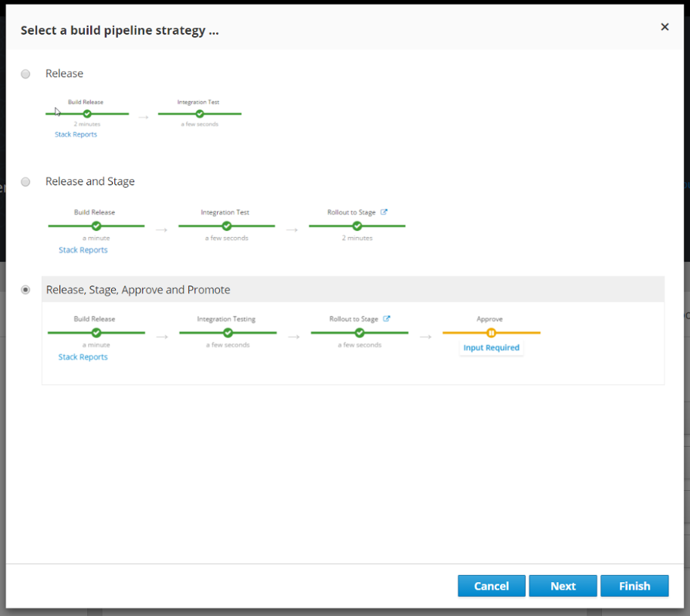This screenshot has height=616, width=690.
Task: Click Next to continue
Action: click(x=563, y=586)
